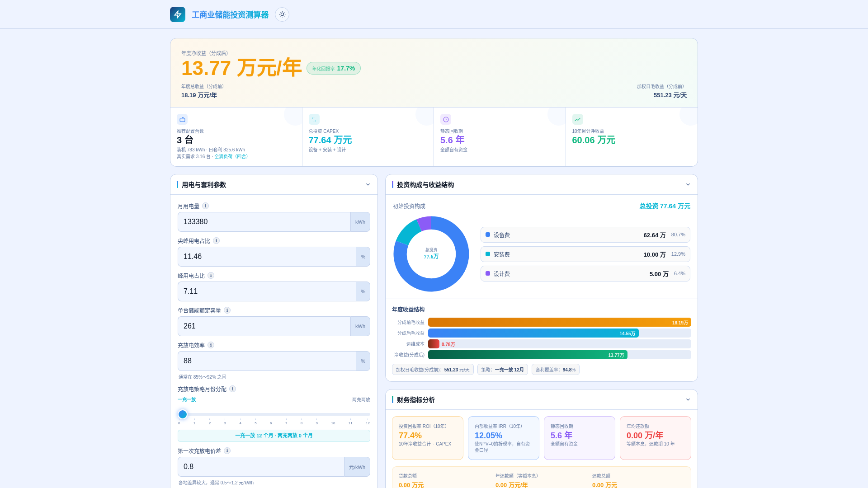Click the 内部收益率 IRR card
The width and height of the screenshot is (868, 488).
click(x=504, y=438)
